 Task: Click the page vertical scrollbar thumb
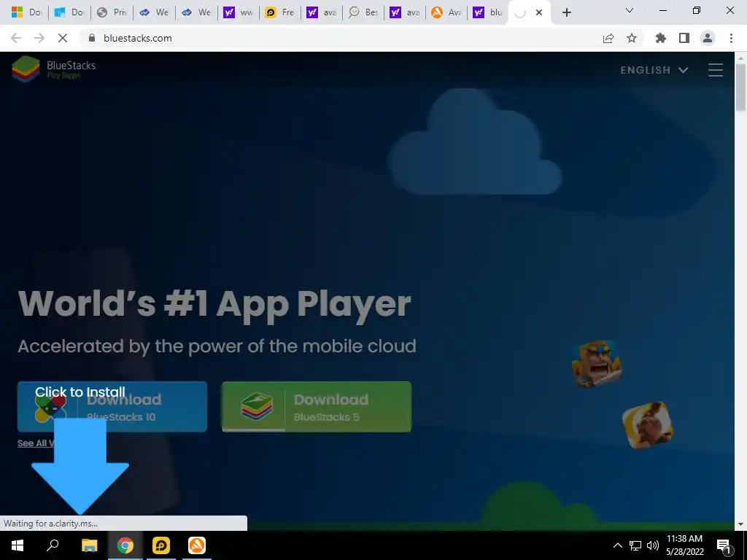[740, 87]
